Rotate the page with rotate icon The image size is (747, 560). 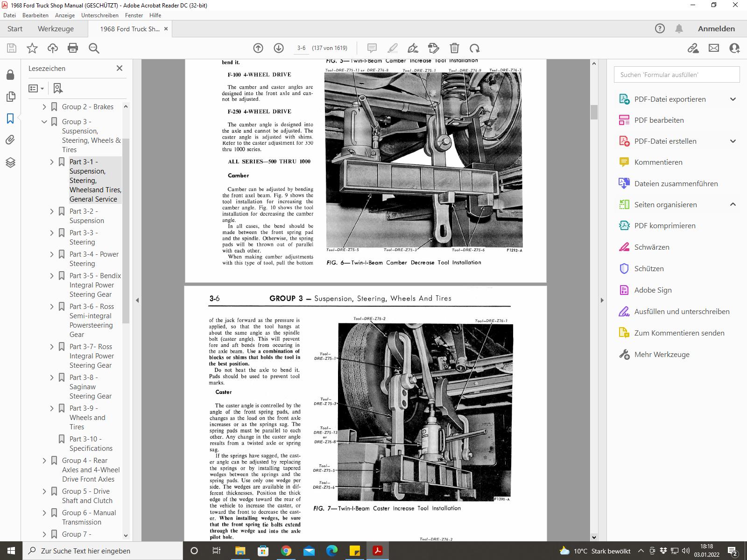pos(475,48)
